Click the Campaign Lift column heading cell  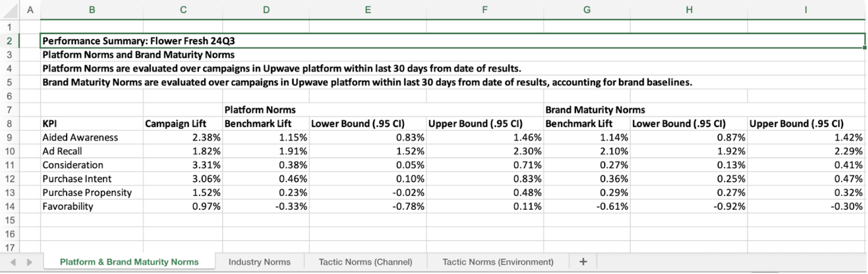[x=176, y=124]
